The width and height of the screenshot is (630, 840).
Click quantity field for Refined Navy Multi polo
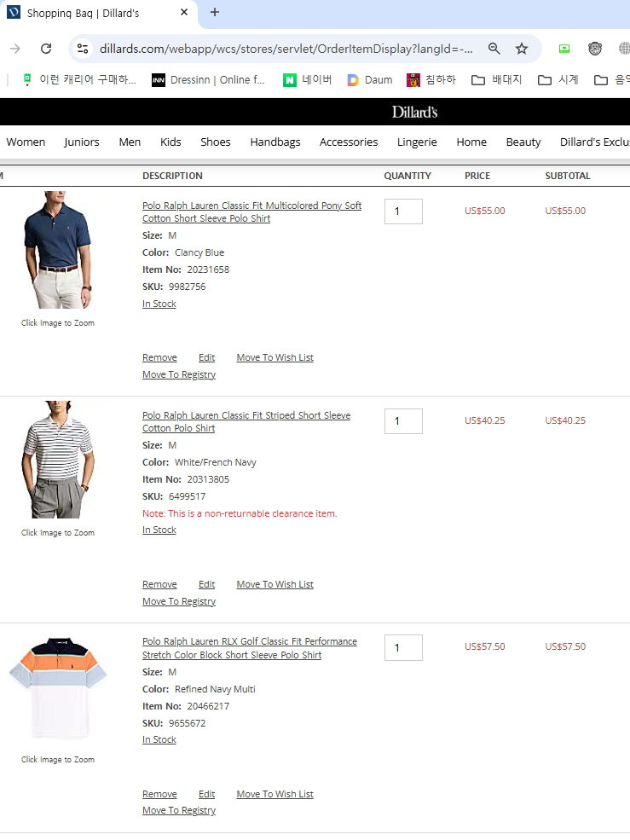[x=403, y=647]
